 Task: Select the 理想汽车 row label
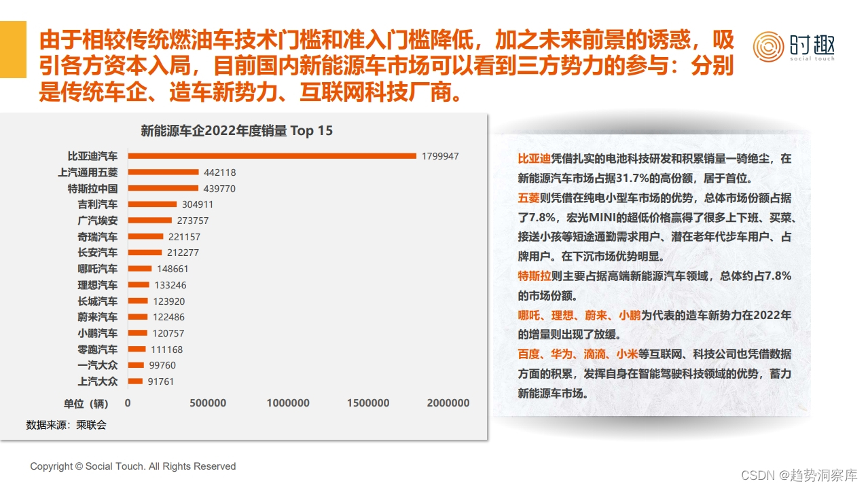pyautogui.click(x=97, y=285)
